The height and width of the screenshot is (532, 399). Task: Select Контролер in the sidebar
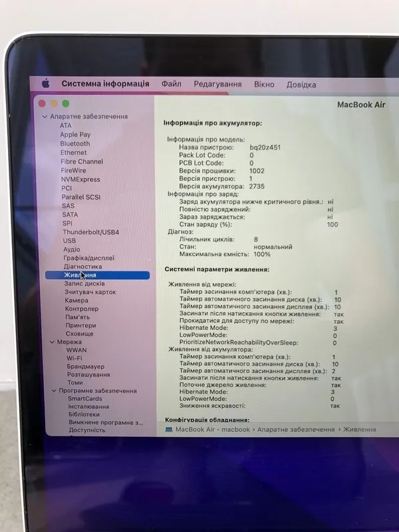click(x=82, y=309)
